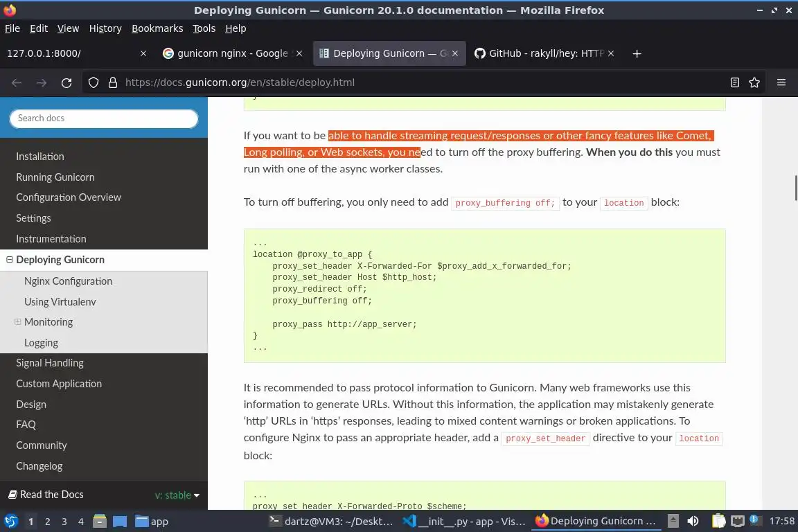Click the site security padlock icon
Image resolution: width=798 pixels, height=532 pixels.
[x=113, y=82]
